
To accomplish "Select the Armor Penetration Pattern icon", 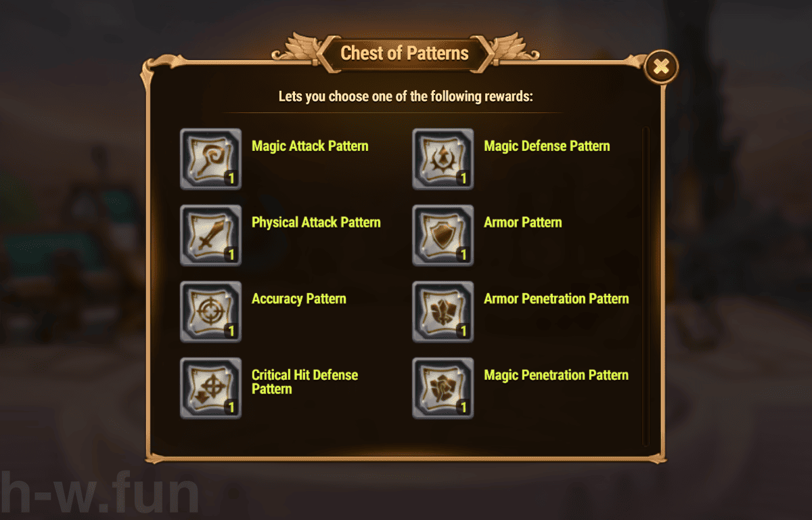I will (x=443, y=312).
